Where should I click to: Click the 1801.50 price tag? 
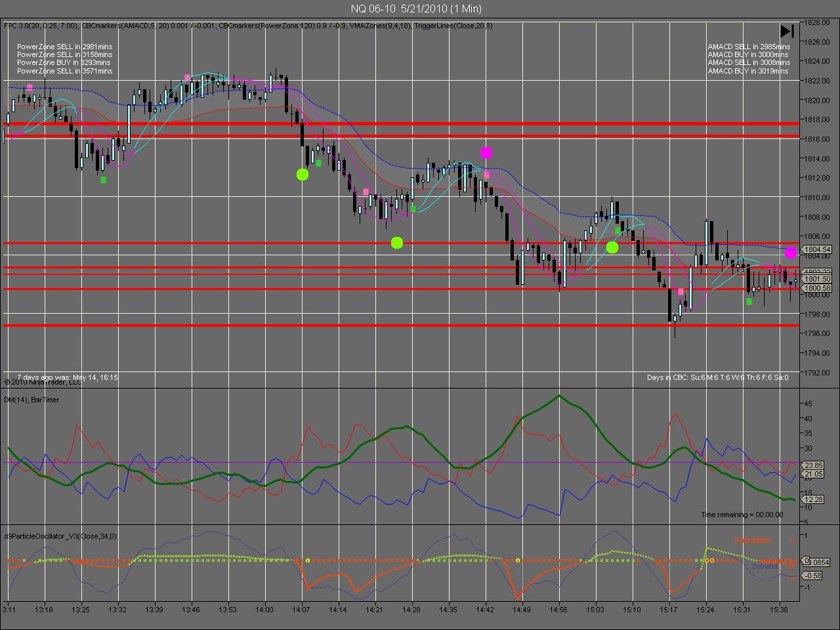(x=816, y=279)
